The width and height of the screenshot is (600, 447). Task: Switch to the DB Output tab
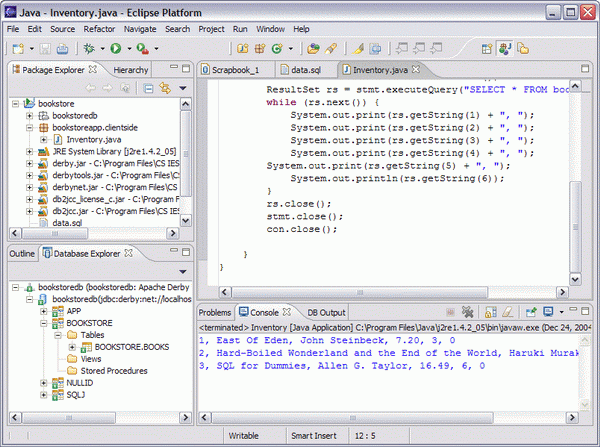326,313
